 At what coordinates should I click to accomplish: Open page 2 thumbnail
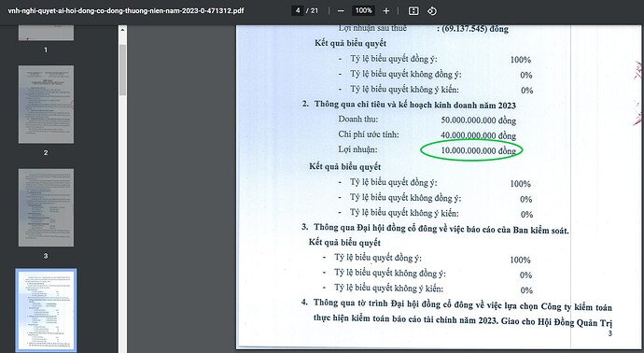46,105
